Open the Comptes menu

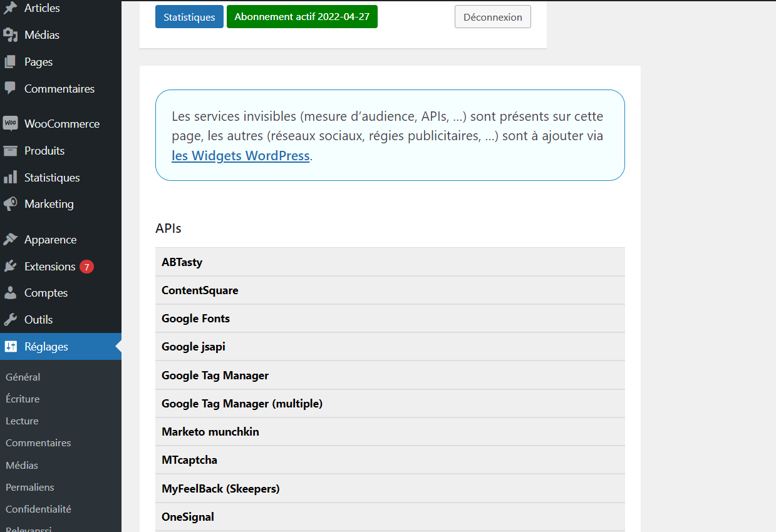46,293
